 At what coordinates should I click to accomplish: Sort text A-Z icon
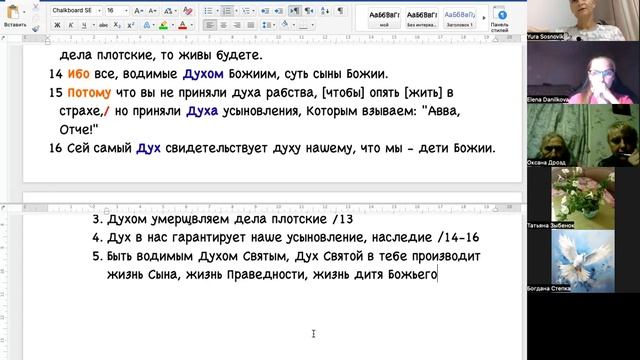[x=325, y=11]
